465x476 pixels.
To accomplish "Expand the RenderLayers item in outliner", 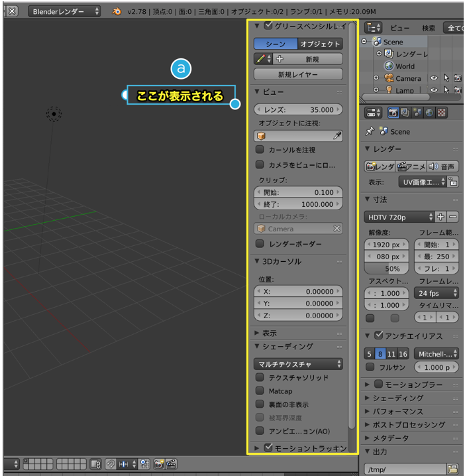I will (379, 54).
